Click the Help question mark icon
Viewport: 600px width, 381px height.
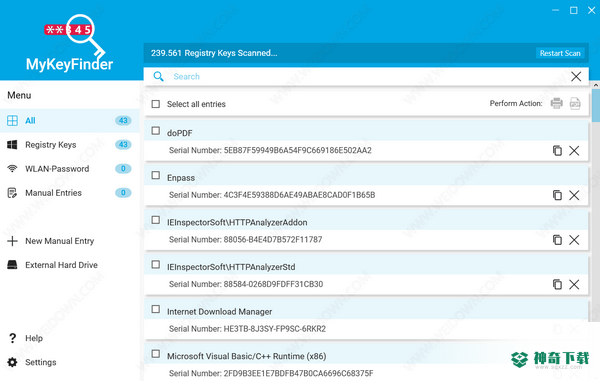pos(12,338)
